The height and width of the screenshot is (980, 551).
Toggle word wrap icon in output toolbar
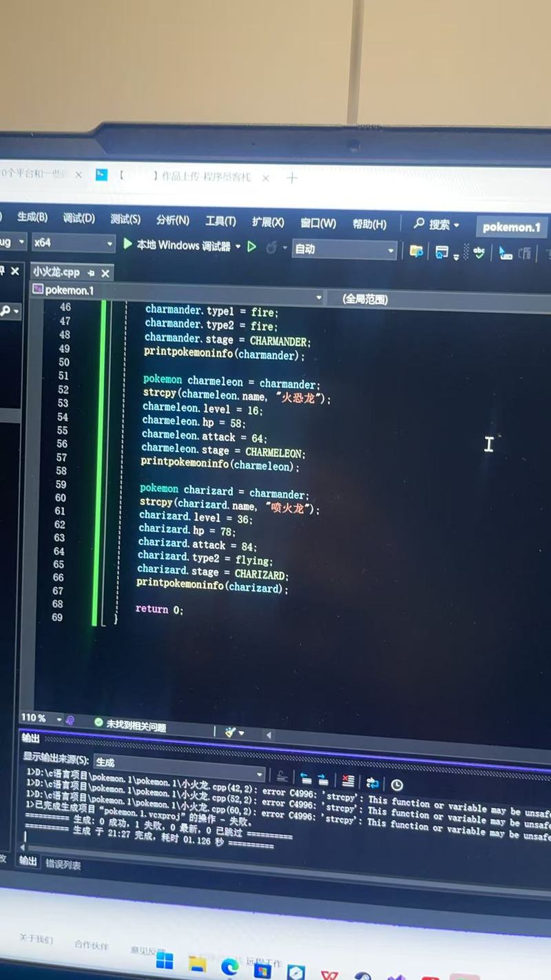click(x=373, y=783)
